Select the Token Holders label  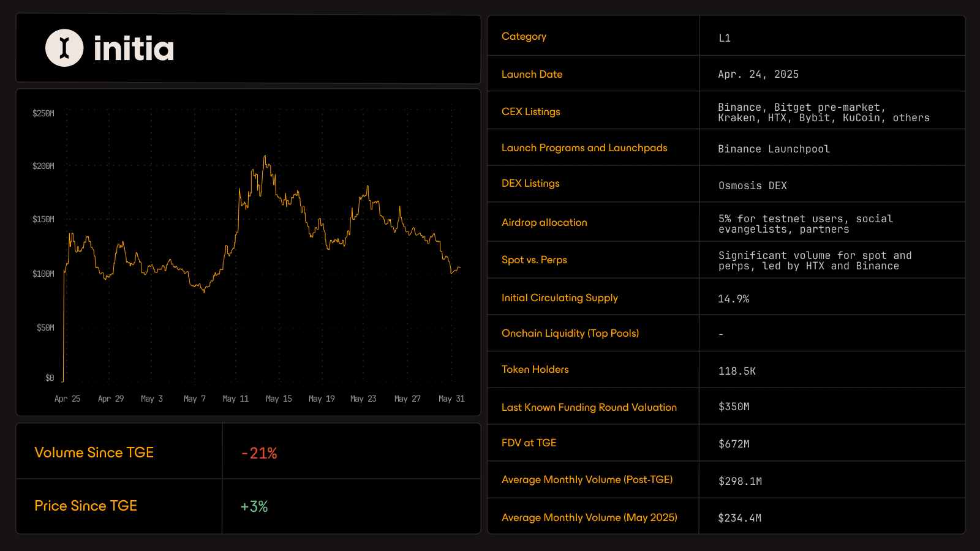pyautogui.click(x=535, y=369)
